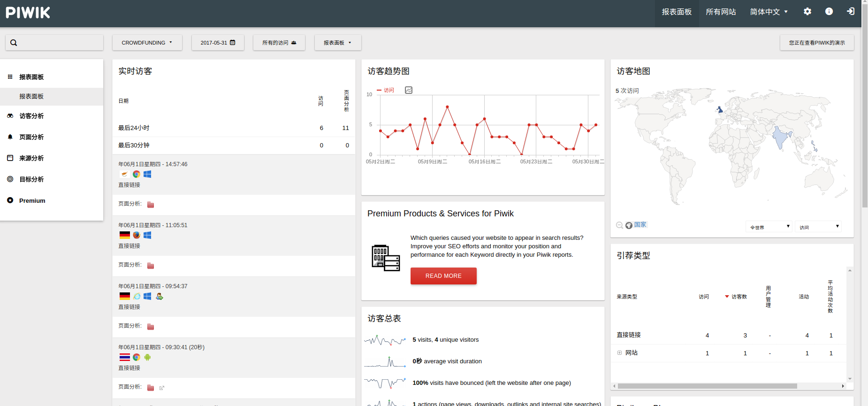The image size is (868, 406).
Task: Click the globe icon under visitor map
Action: coord(629,226)
